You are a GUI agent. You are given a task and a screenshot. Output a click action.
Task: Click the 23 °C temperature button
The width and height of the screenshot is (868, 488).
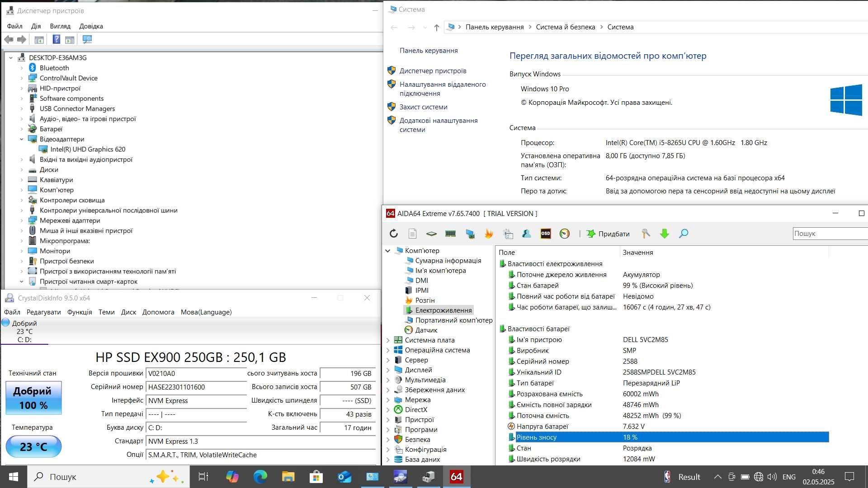[x=33, y=447]
